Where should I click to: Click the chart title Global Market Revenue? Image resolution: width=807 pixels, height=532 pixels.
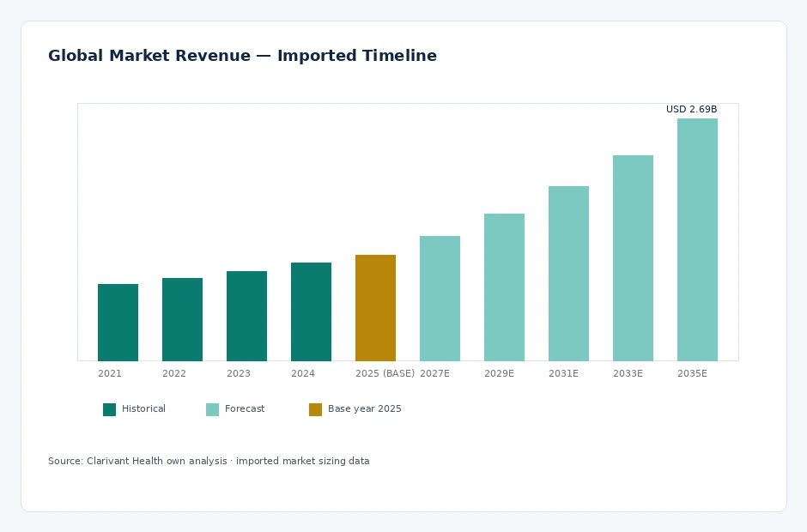point(242,56)
